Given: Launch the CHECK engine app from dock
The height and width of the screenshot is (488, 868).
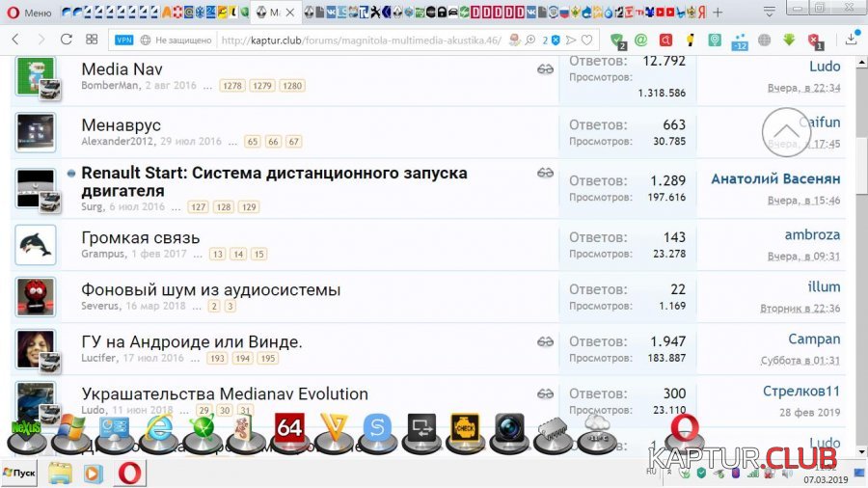Looking at the screenshot, I should point(465,433).
